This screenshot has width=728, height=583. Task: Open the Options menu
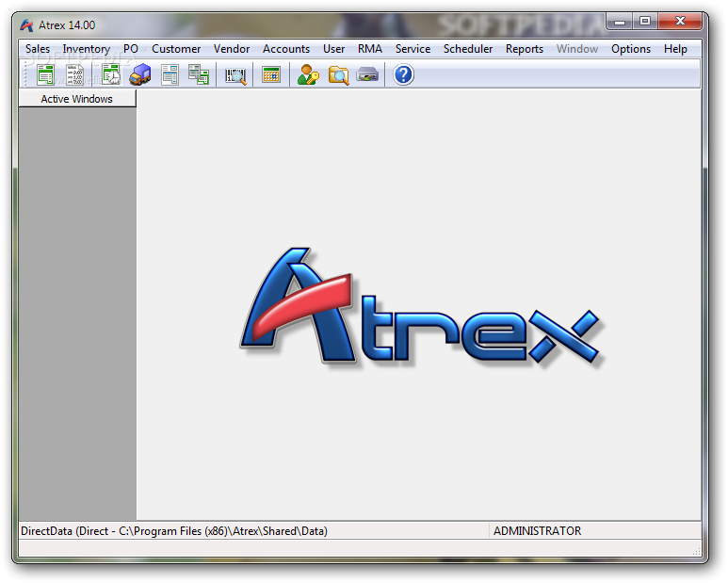(631, 49)
